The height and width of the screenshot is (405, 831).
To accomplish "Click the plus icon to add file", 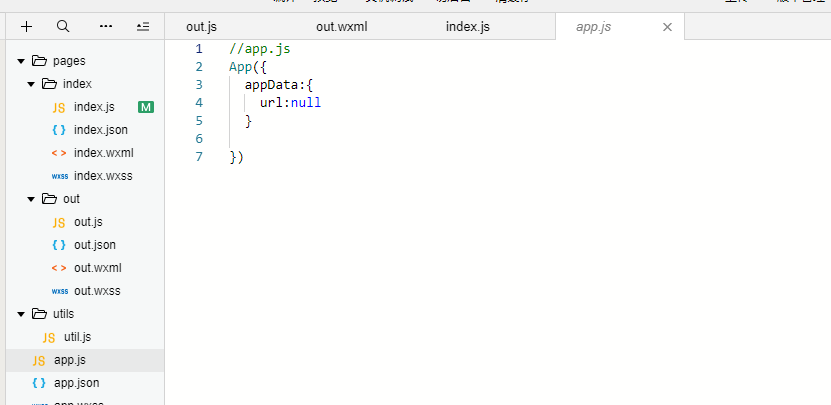I will [x=26, y=27].
